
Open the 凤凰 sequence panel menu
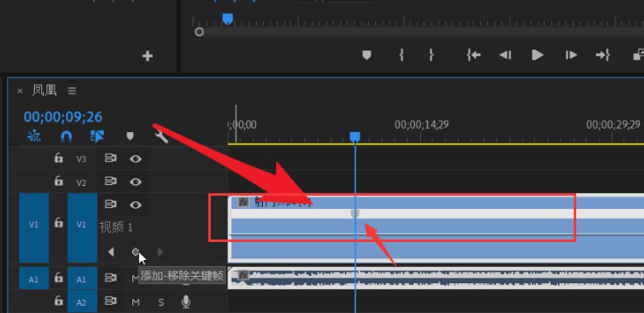(72, 91)
